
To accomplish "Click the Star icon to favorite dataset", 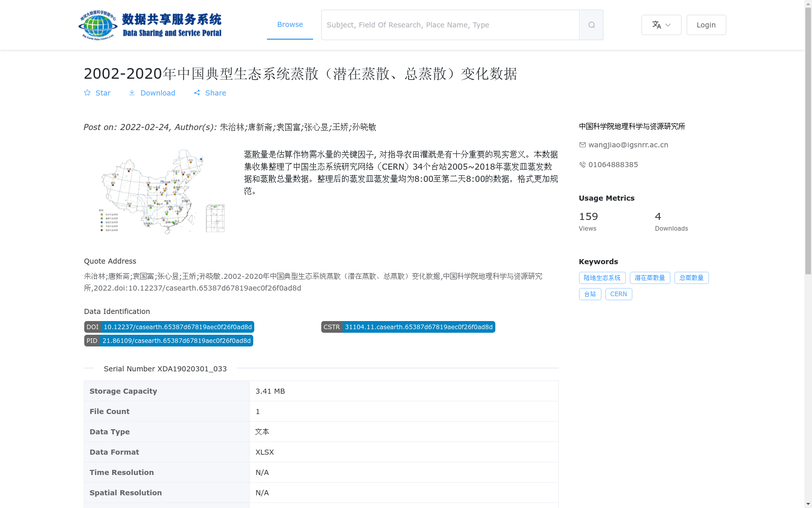I will point(87,92).
